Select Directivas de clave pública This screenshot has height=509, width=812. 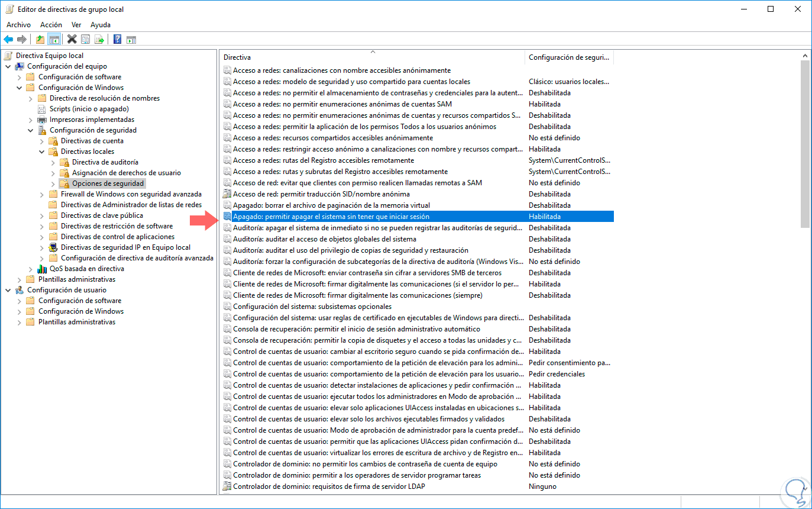click(x=102, y=215)
